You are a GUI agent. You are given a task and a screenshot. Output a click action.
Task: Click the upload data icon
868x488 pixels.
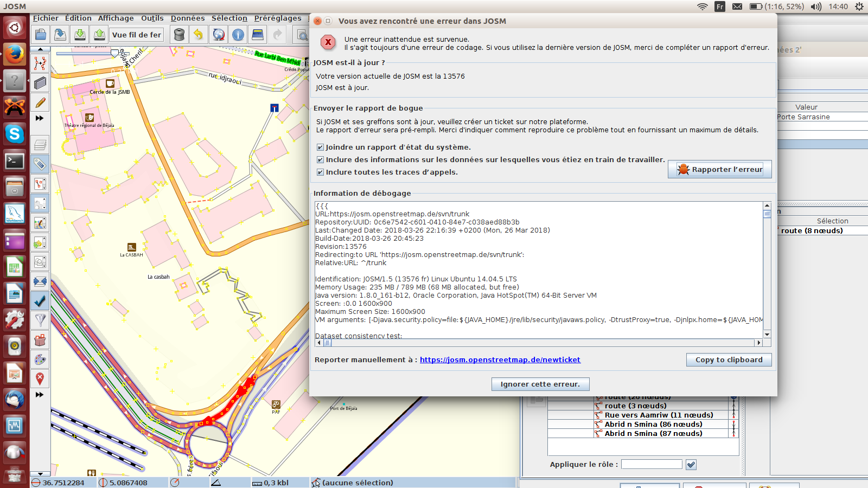[99, 35]
